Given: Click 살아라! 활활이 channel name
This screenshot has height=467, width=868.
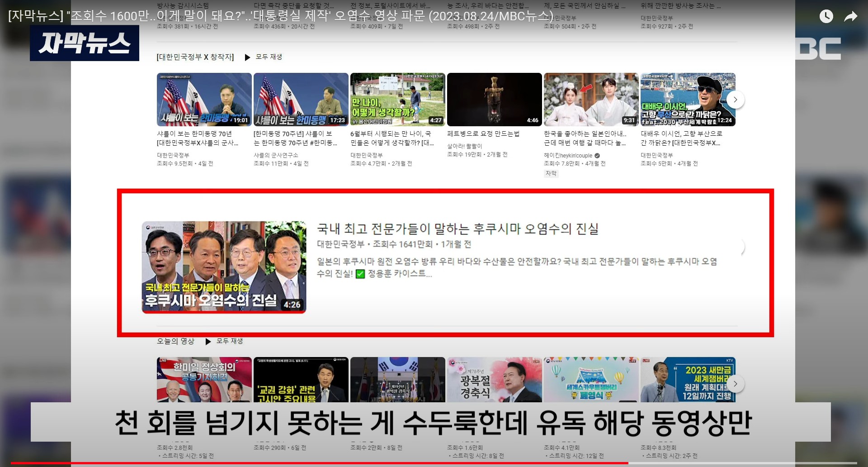Looking at the screenshot, I should pyautogui.click(x=464, y=146).
